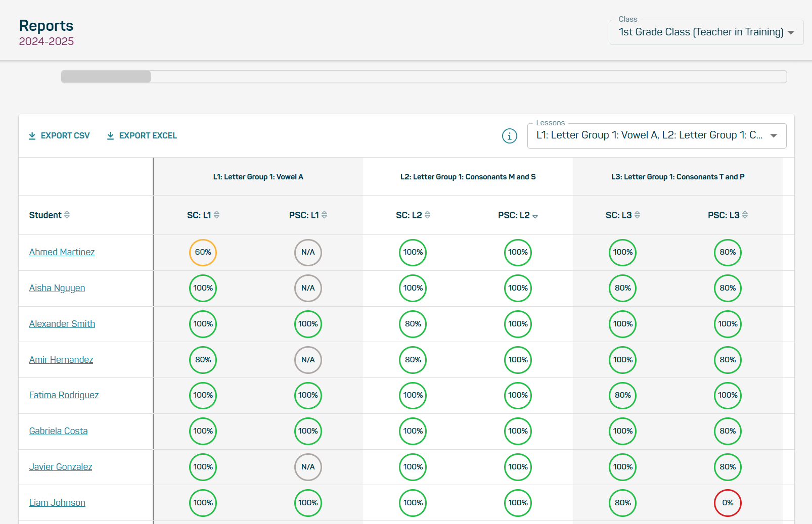Click Liam Johnson's 0% PSC: L3 score
The width and height of the screenshot is (812, 524).
[728, 503]
